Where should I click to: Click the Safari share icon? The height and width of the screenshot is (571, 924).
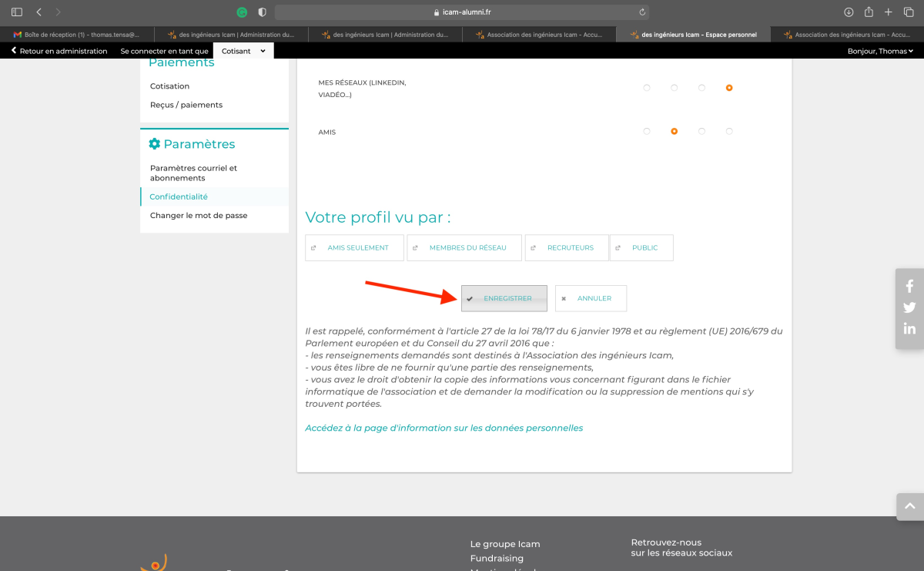pos(869,12)
